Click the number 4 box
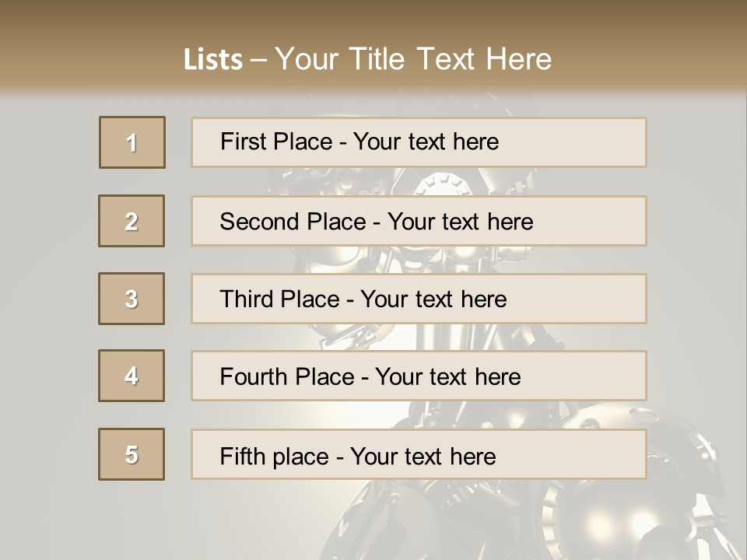 click(132, 376)
